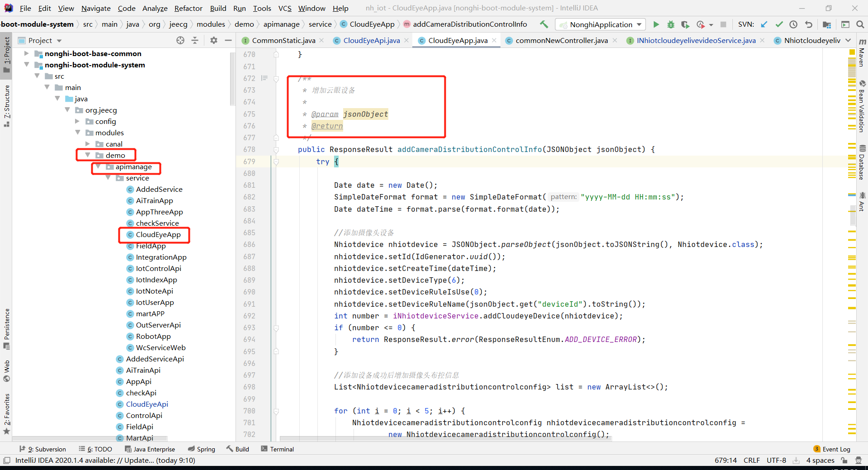Click the Project panel vertical scrollbar
This screenshot has width=868, height=470.
pyautogui.click(x=232, y=78)
